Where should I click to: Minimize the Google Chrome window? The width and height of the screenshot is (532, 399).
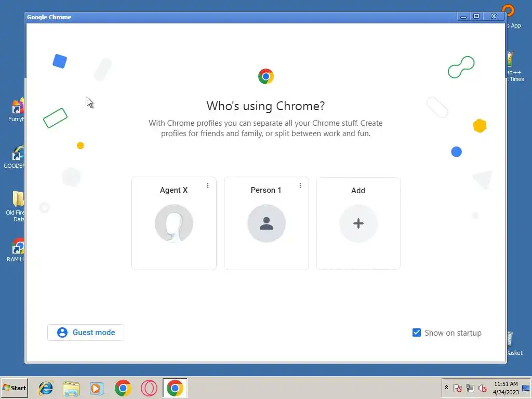point(463,17)
